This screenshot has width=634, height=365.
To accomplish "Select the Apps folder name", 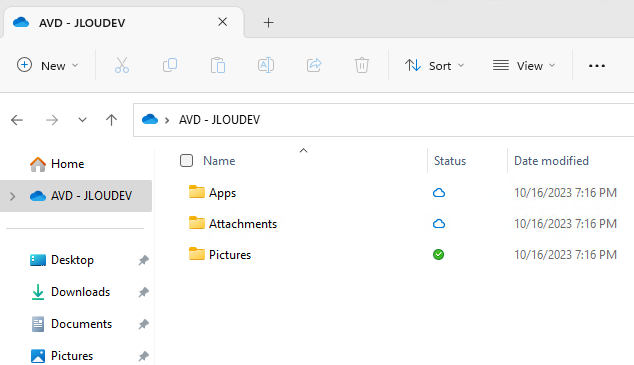I will (x=222, y=193).
